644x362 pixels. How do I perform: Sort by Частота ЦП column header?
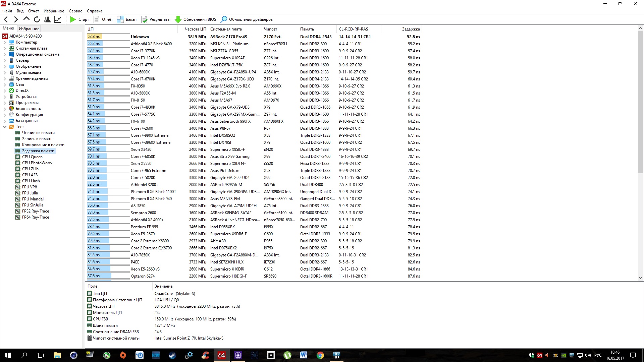[x=195, y=29]
